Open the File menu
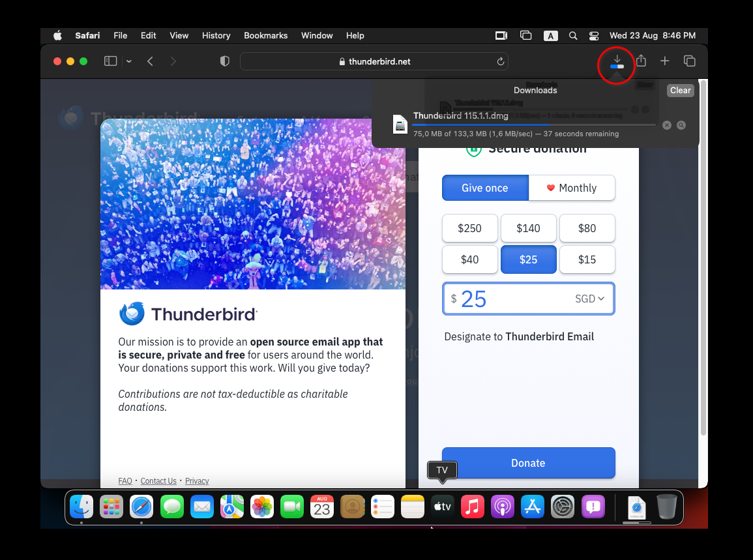The width and height of the screenshot is (753, 560). pyautogui.click(x=120, y=36)
